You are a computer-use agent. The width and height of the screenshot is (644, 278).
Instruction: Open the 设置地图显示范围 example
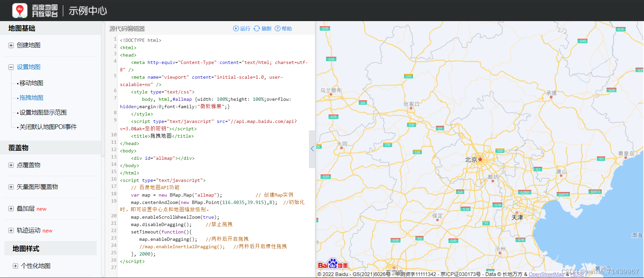(43, 113)
